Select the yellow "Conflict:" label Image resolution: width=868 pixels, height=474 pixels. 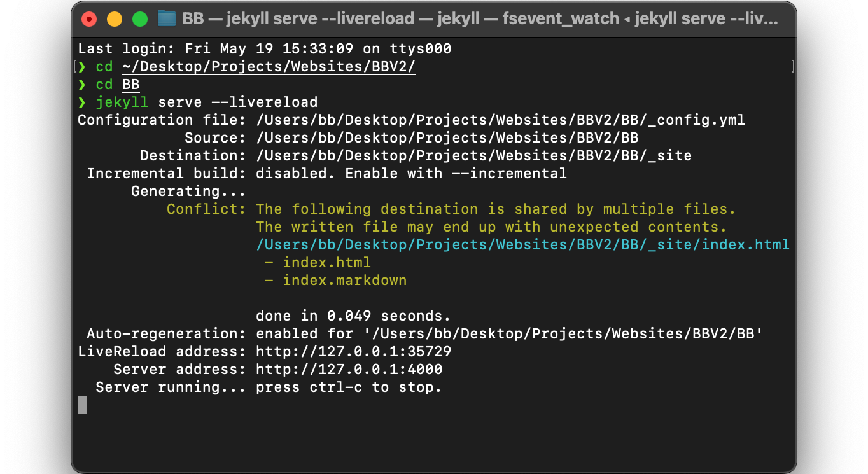(205, 209)
